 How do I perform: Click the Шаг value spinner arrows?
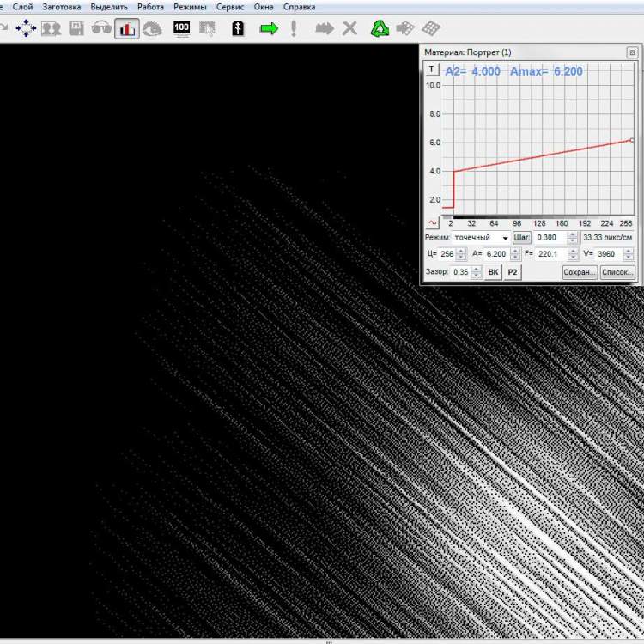[x=573, y=237]
